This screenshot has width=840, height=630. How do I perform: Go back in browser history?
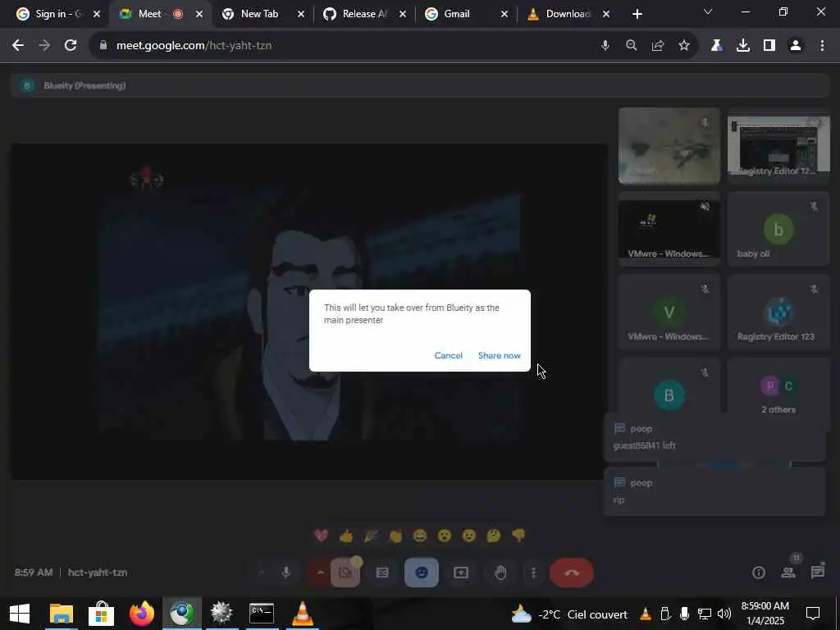pos(18,46)
